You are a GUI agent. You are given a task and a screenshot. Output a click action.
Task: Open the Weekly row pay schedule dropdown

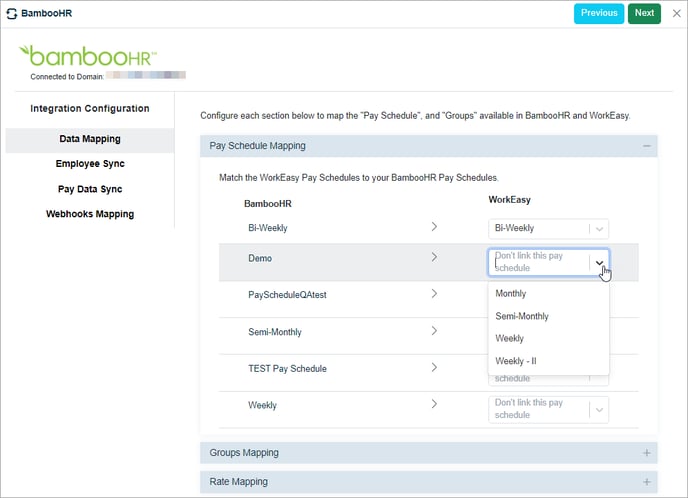tap(548, 409)
